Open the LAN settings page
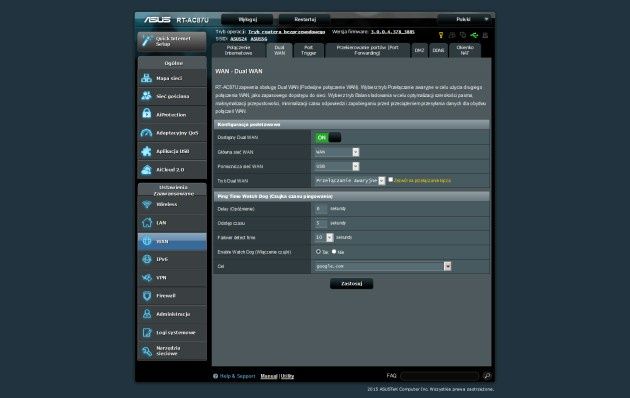This screenshot has height=398, width=630. click(172, 222)
